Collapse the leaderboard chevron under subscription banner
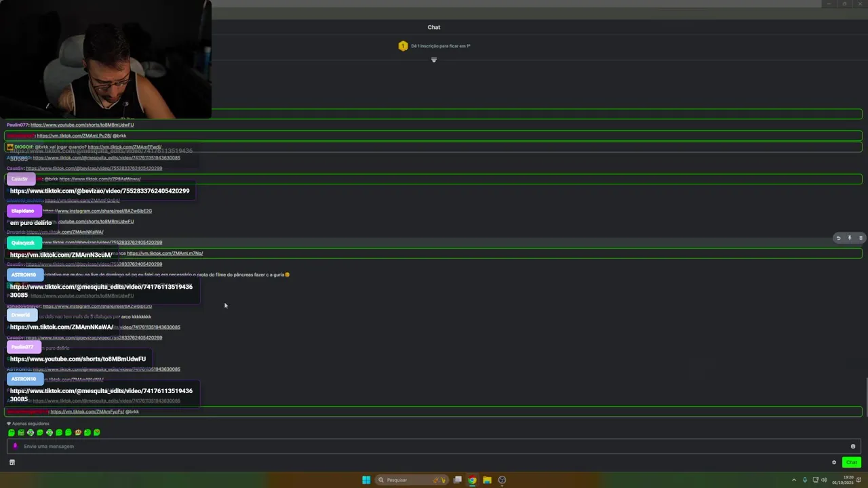Viewport: 868px width, 488px height. [x=434, y=60]
